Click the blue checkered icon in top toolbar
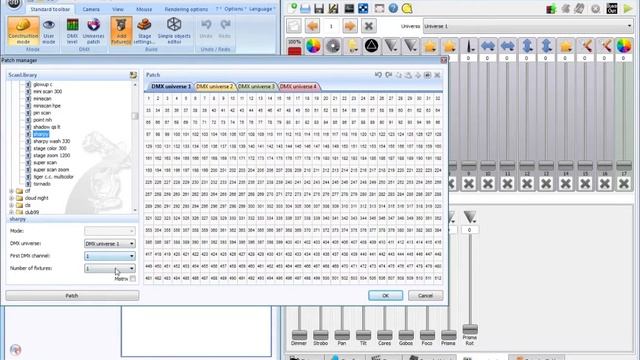640x360 pixels. [363, 8]
